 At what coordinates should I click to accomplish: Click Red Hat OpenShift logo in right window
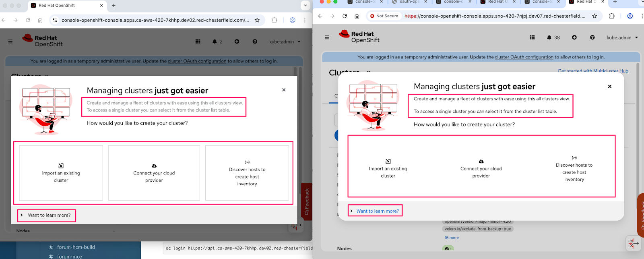click(359, 37)
